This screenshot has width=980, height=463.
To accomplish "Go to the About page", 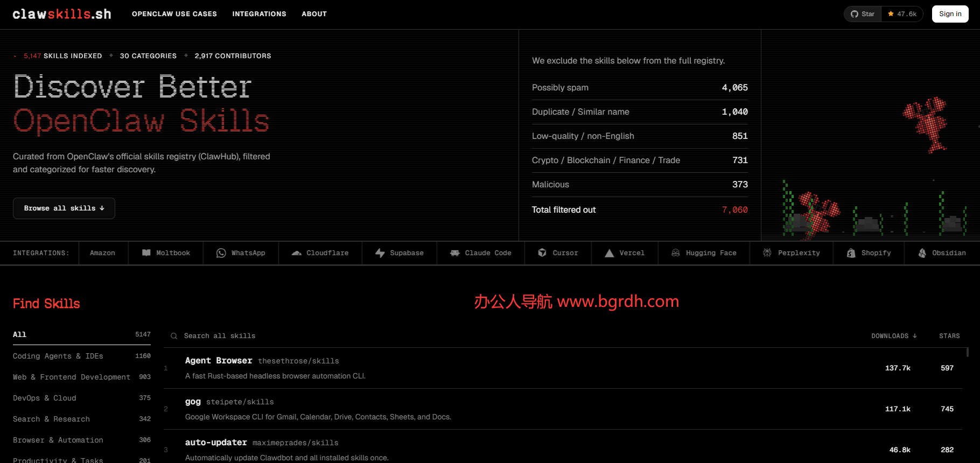I will (x=314, y=14).
